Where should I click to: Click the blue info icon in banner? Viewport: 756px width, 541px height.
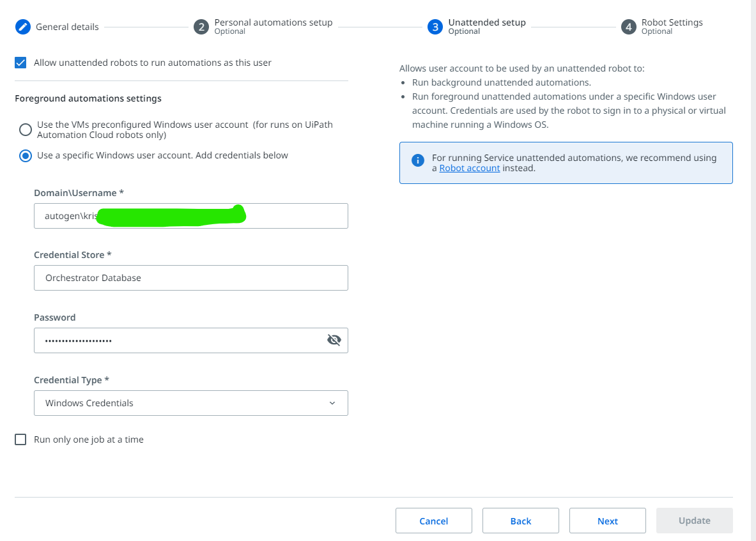pyautogui.click(x=418, y=160)
